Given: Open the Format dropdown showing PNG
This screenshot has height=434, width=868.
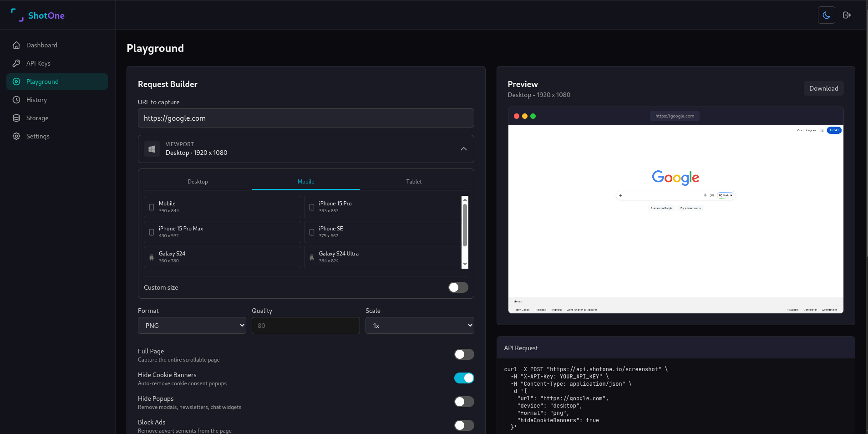Looking at the screenshot, I should [192, 325].
